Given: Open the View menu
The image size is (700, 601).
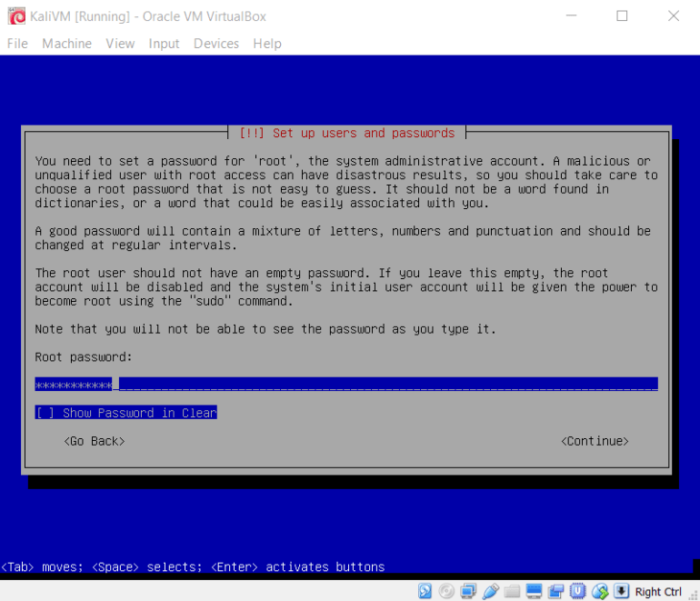Looking at the screenshot, I should coord(120,44).
